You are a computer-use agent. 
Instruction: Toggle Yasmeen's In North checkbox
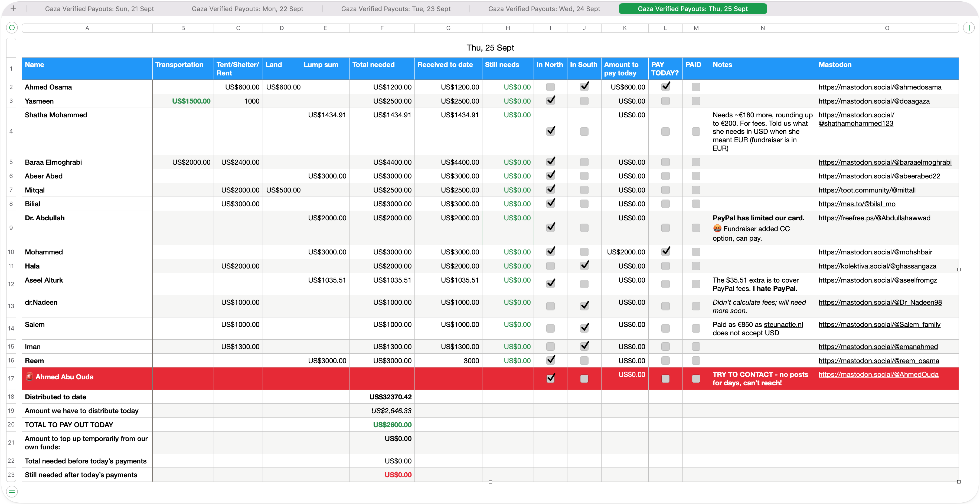[x=550, y=101]
